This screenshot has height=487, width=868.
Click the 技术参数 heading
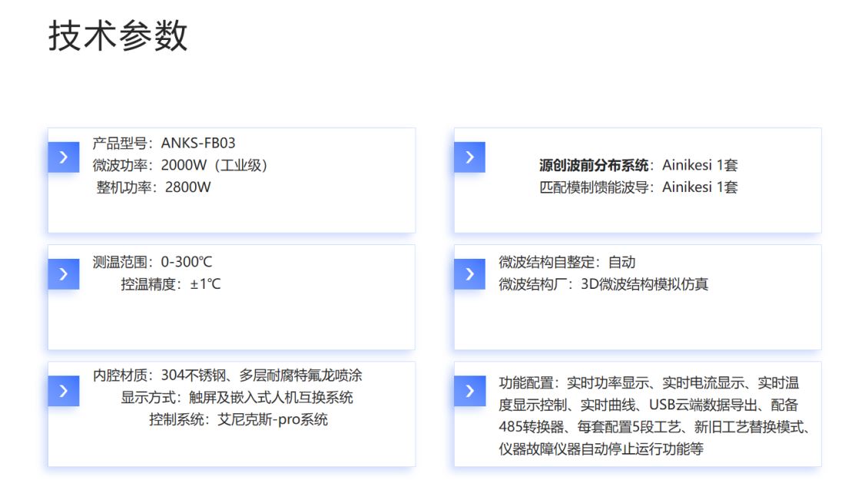(118, 36)
